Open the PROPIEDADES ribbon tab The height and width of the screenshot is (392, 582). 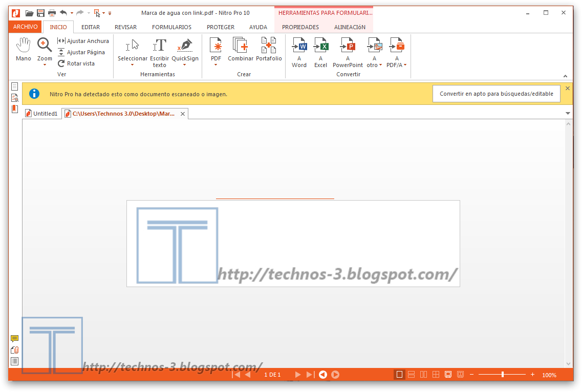300,27
